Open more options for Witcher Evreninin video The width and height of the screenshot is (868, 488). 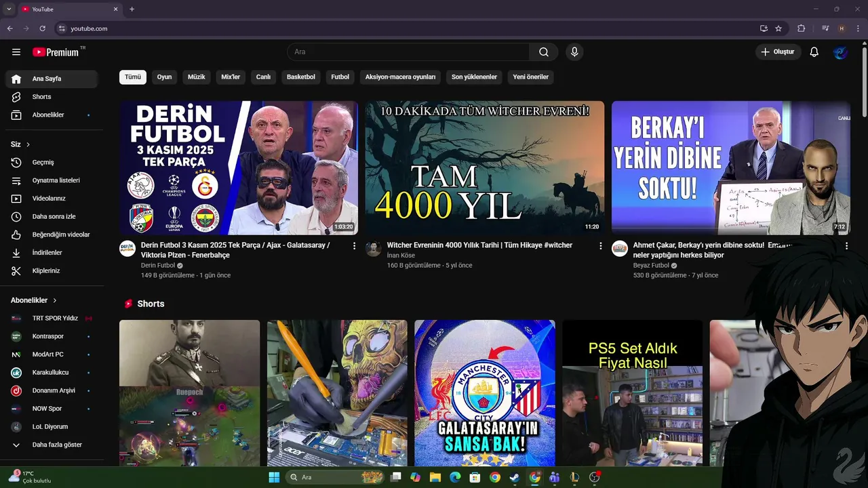click(600, 246)
